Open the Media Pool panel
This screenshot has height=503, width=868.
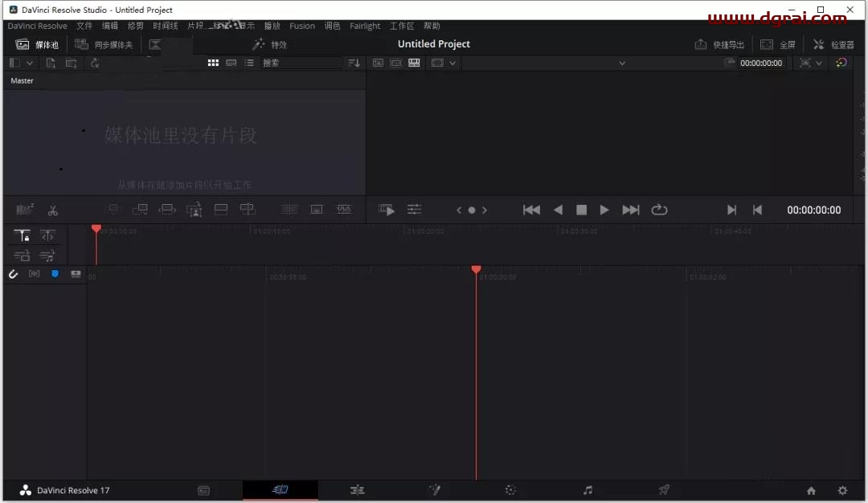pyautogui.click(x=36, y=44)
